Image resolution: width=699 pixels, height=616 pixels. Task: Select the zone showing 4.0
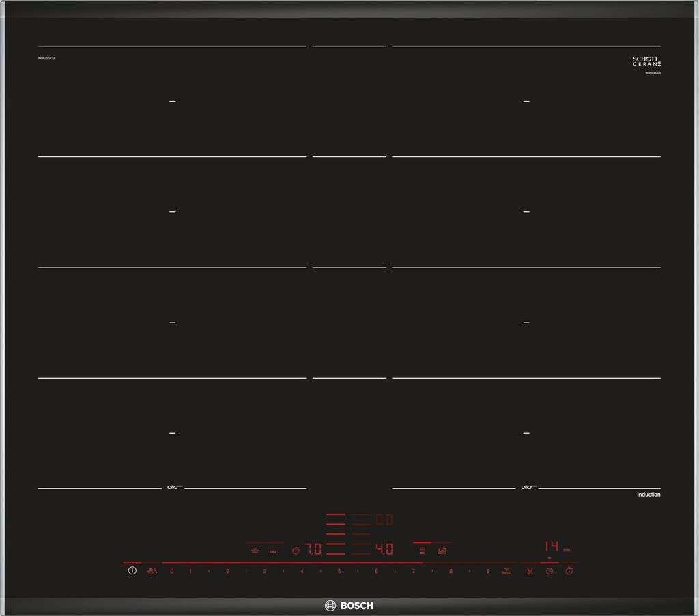coord(384,548)
